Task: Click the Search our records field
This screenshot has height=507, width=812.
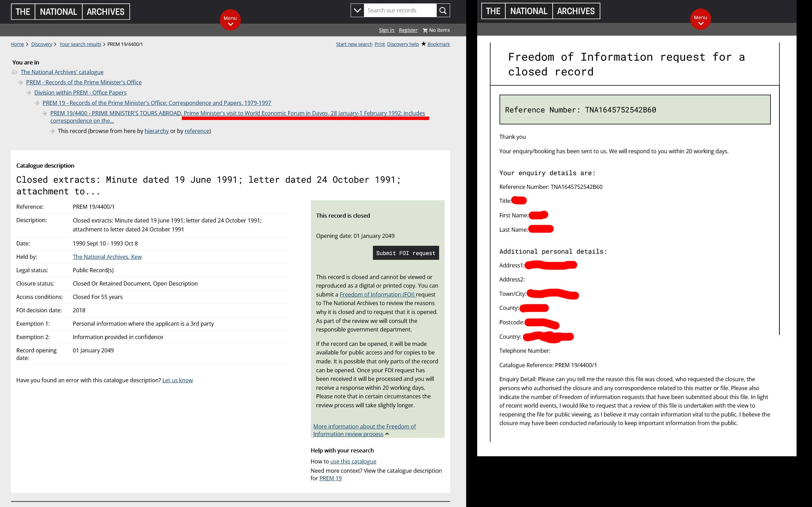Action: pyautogui.click(x=400, y=10)
